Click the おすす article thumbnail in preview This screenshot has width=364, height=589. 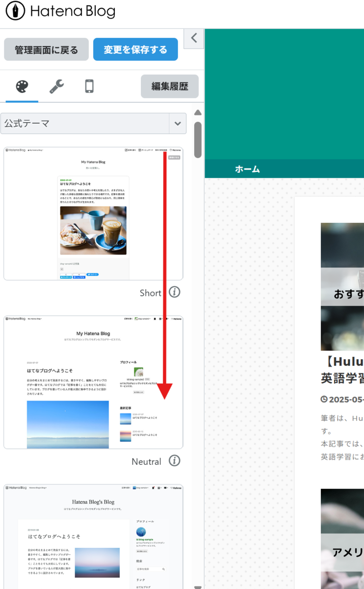(342, 287)
